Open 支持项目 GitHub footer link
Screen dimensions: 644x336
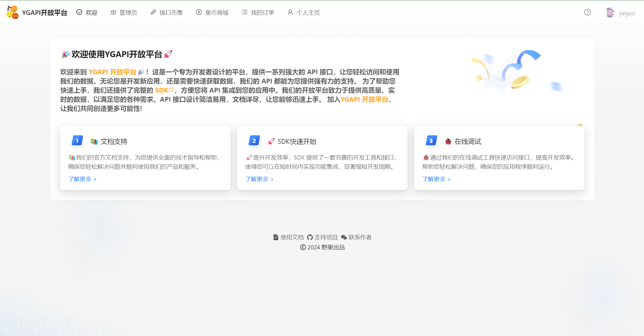tap(322, 237)
